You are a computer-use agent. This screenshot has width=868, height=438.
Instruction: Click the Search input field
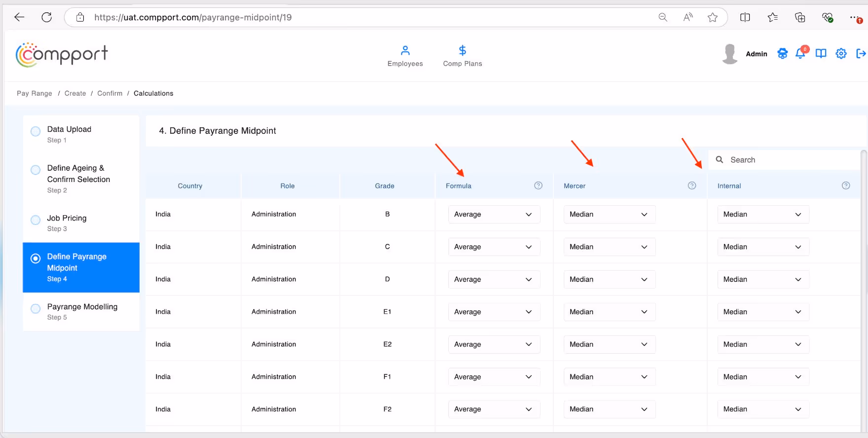click(784, 160)
